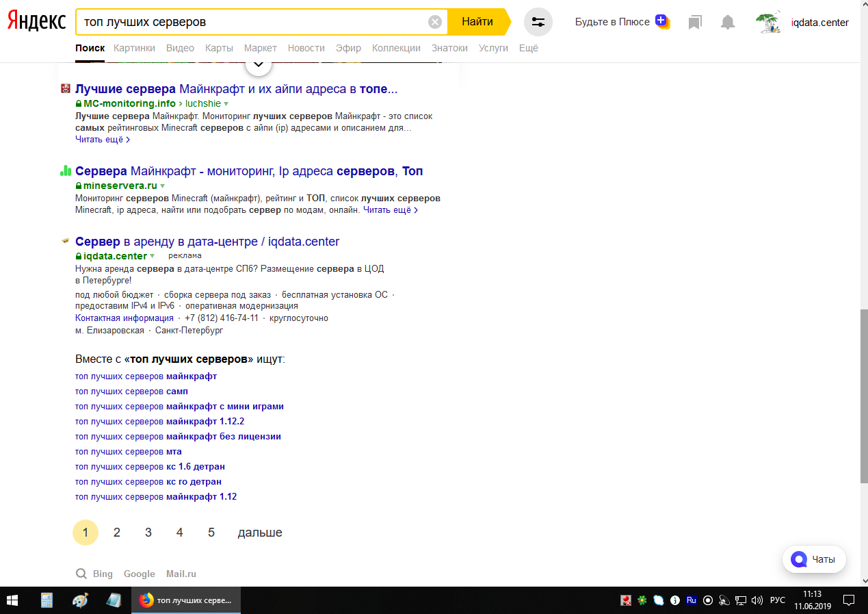Click the MC-monitoring.info favicon
This screenshot has width=868, height=614.
(x=66, y=89)
